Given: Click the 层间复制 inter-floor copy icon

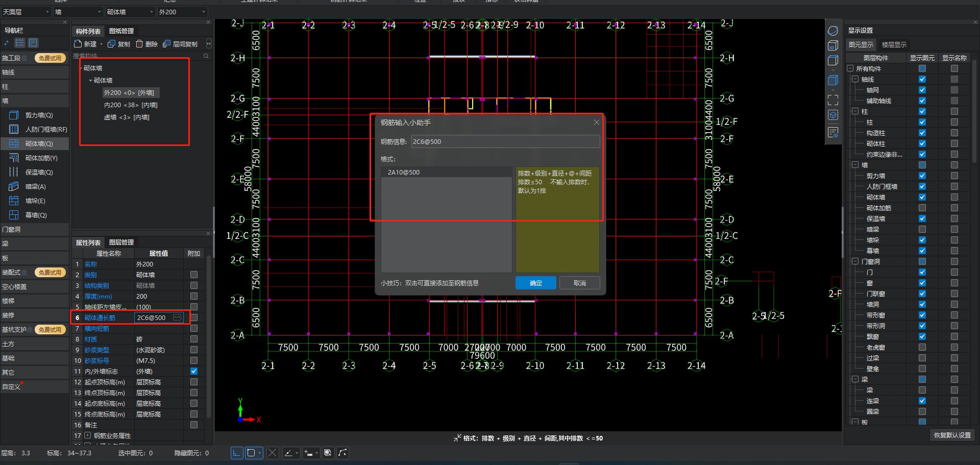Looking at the screenshot, I should [x=166, y=44].
